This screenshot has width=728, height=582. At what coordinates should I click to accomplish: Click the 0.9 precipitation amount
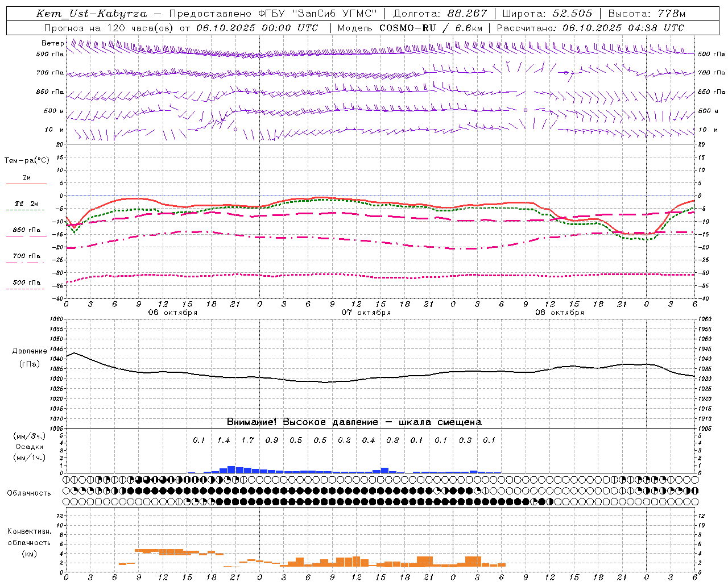coord(272,440)
